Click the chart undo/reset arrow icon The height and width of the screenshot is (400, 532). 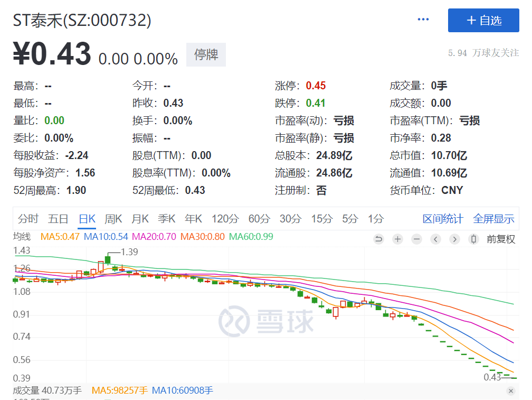tap(378, 239)
